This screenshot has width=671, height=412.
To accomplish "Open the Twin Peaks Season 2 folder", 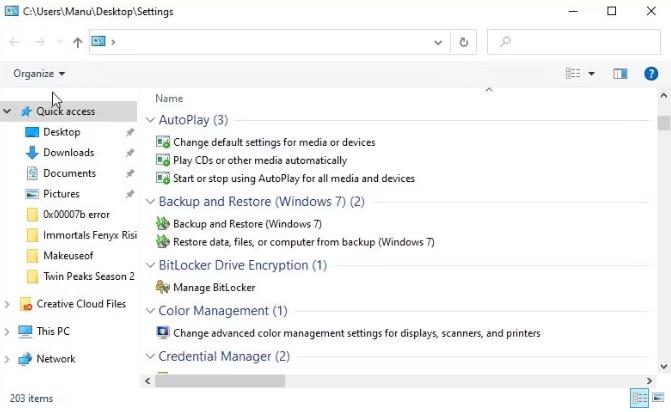I will pos(89,276).
